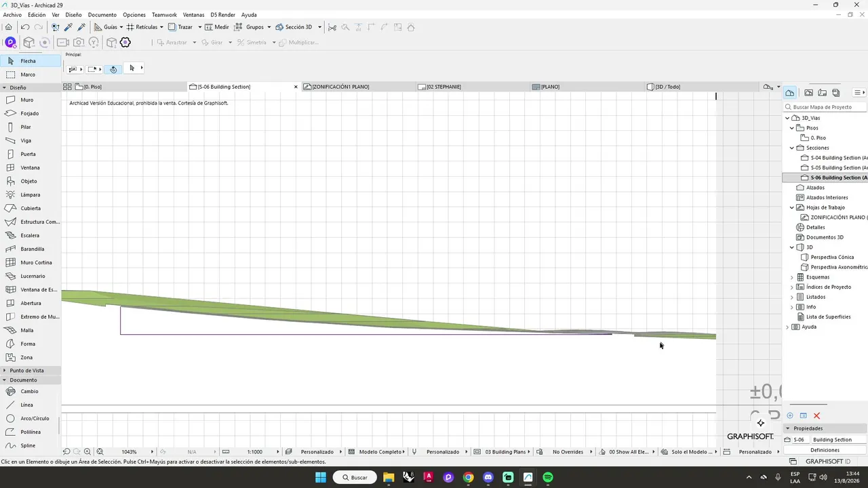Expand the Esquemas tree node

(791, 277)
